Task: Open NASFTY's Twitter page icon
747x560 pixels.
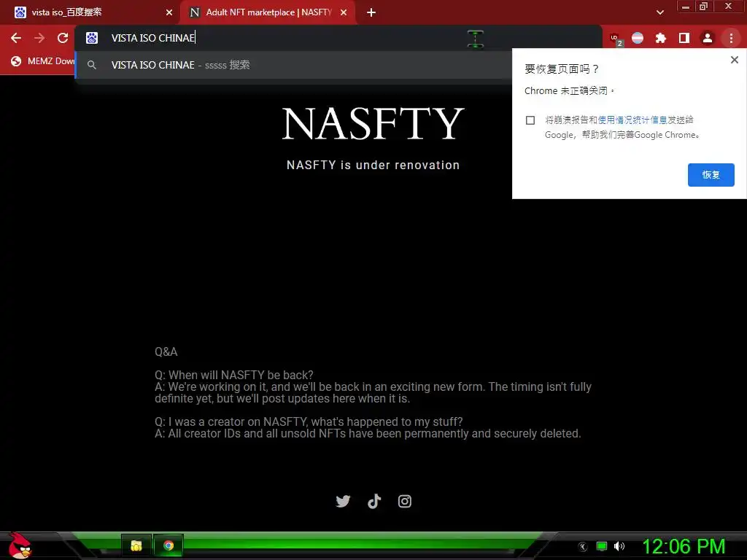Action: coord(343,502)
